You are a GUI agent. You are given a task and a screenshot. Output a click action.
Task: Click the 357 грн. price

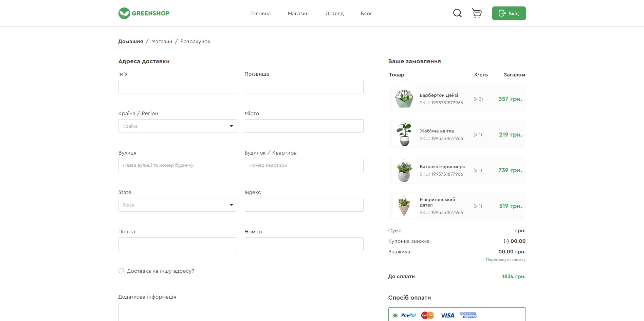click(510, 99)
